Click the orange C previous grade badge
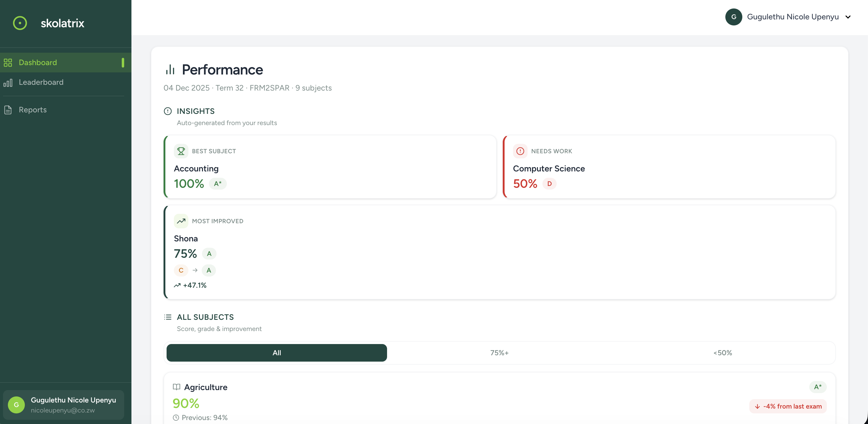The height and width of the screenshot is (424, 868). click(181, 270)
